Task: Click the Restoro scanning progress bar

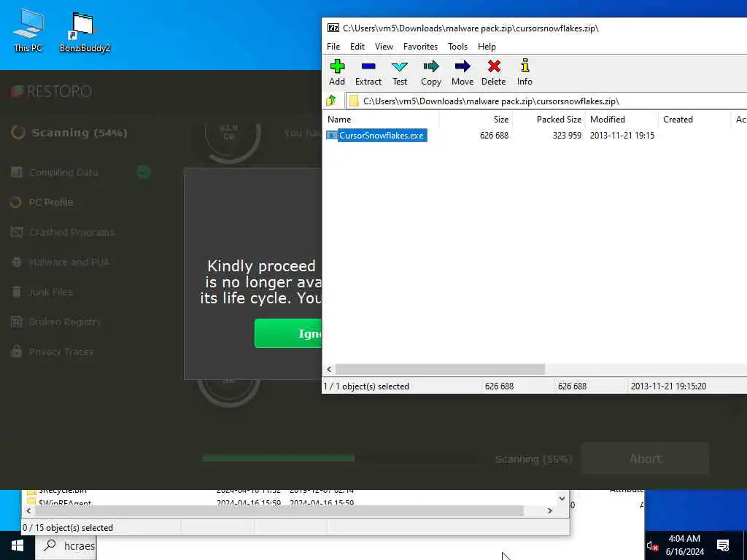Action: pos(341,458)
